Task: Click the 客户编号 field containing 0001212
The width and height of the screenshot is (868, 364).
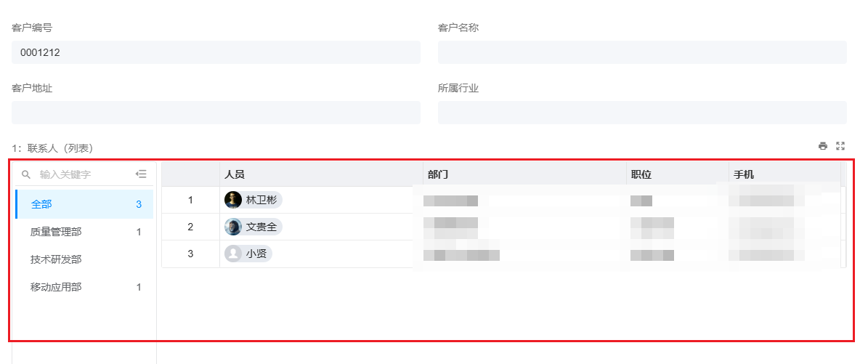Action: (216, 52)
